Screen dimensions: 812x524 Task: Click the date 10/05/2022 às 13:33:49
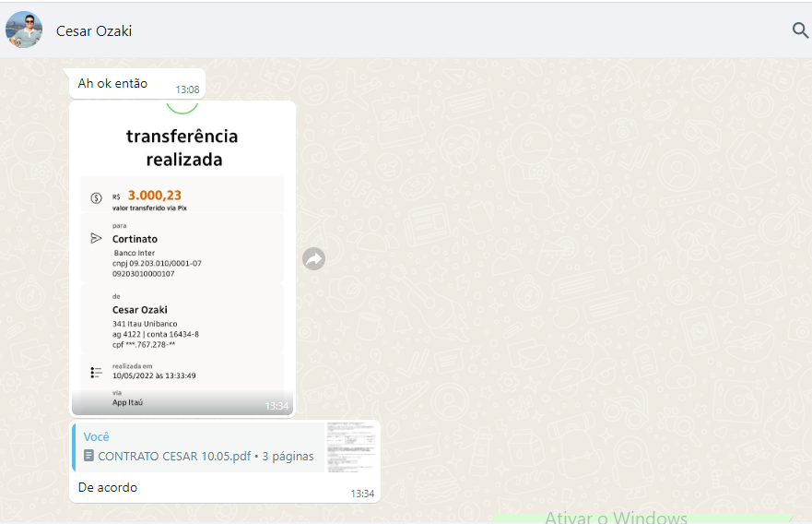click(154, 375)
